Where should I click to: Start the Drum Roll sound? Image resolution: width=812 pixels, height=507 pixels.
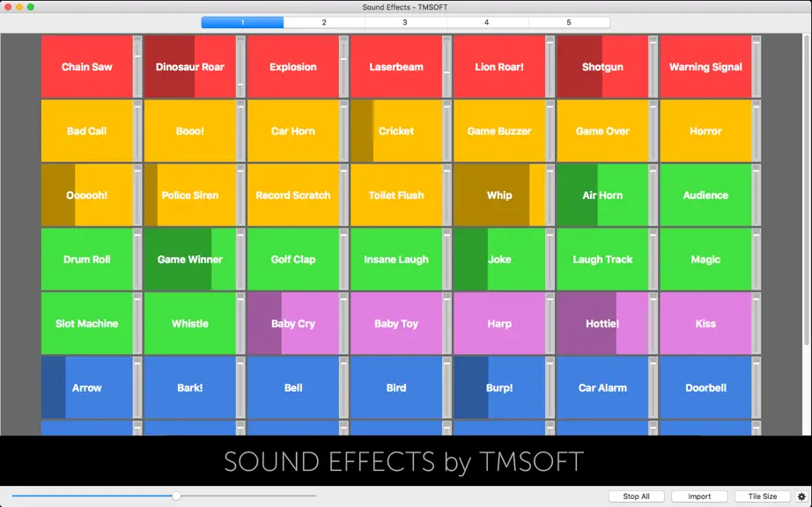86,259
